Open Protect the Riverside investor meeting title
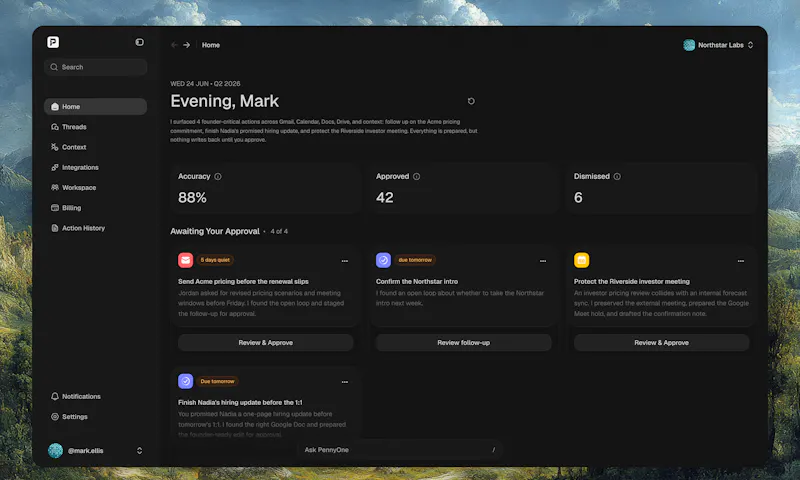The image size is (800, 480). (632, 282)
